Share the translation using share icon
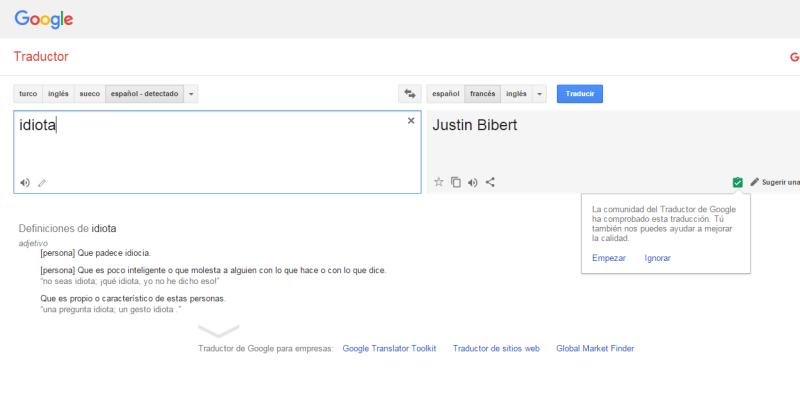The width and height of the screenshot is (800, 402). pyautogui.click(x=490, y=182)
